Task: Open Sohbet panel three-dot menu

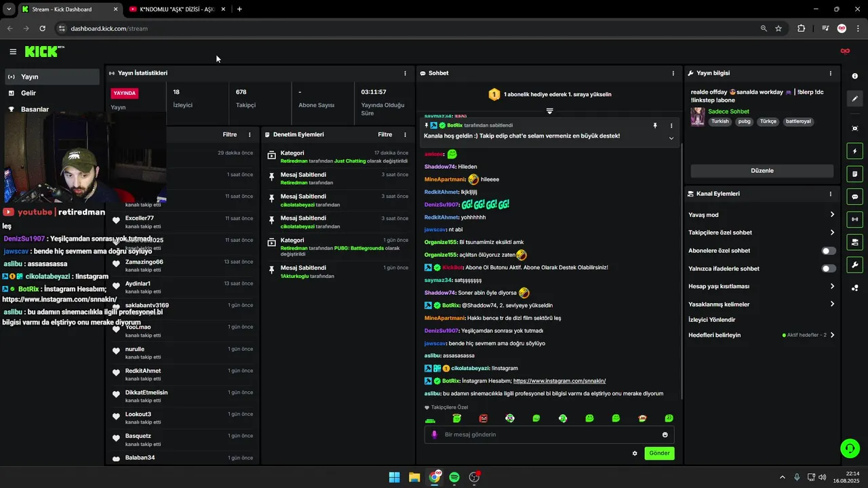Action: click(673, 73)
